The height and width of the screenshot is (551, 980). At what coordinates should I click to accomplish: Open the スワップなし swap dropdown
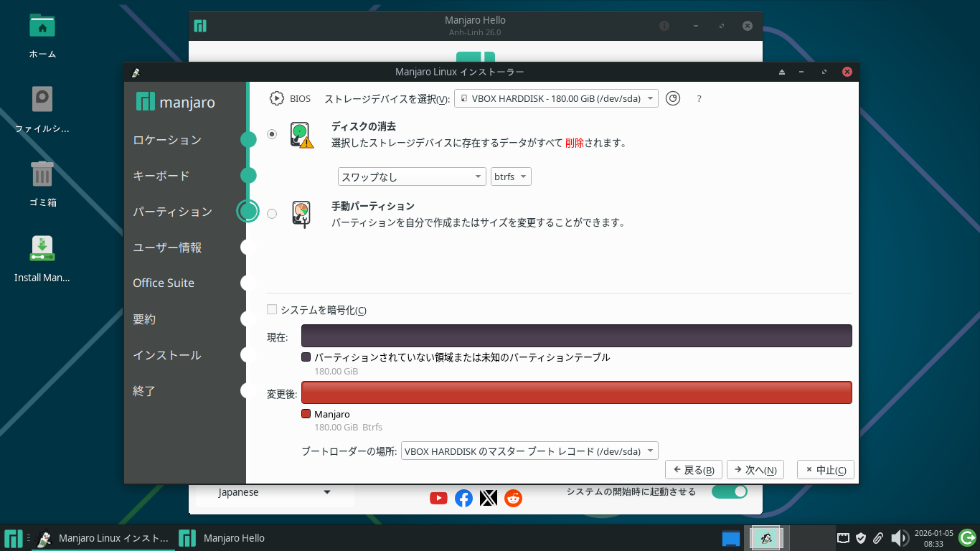pyautogui.click(x=412, y=176)
